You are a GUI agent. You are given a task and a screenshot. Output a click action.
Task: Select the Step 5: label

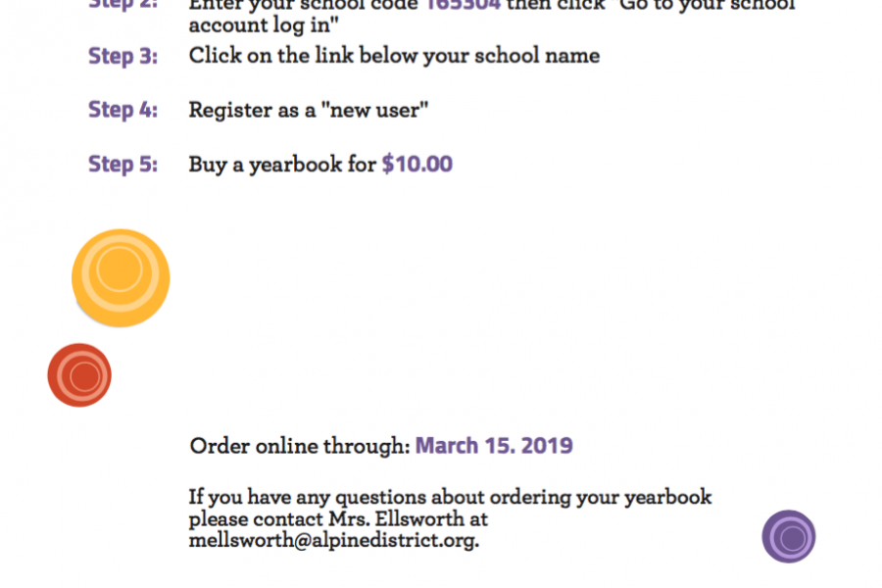click(x=122, y=165)
